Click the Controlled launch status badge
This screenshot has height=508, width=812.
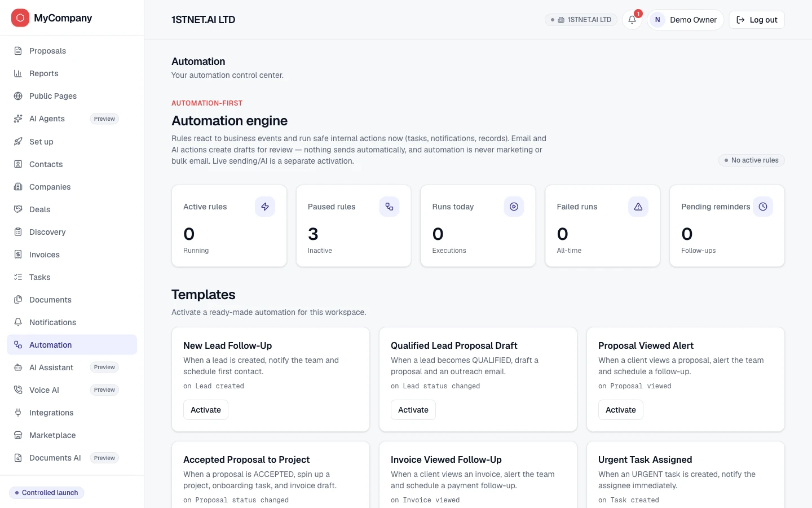tap(47, 493)
